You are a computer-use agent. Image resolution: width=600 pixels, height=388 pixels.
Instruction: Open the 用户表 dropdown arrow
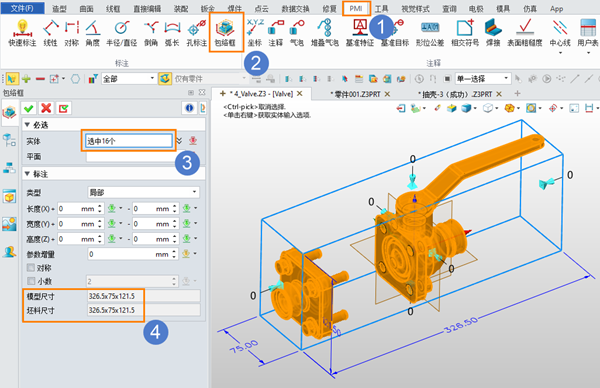click(588, 52)
